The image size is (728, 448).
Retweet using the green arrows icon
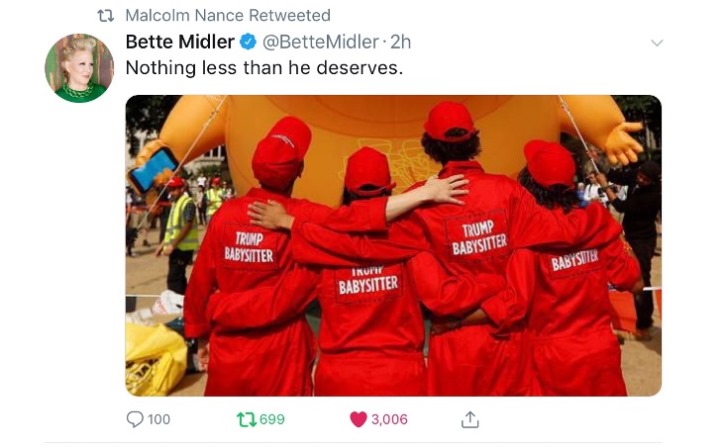click(246, 419)
